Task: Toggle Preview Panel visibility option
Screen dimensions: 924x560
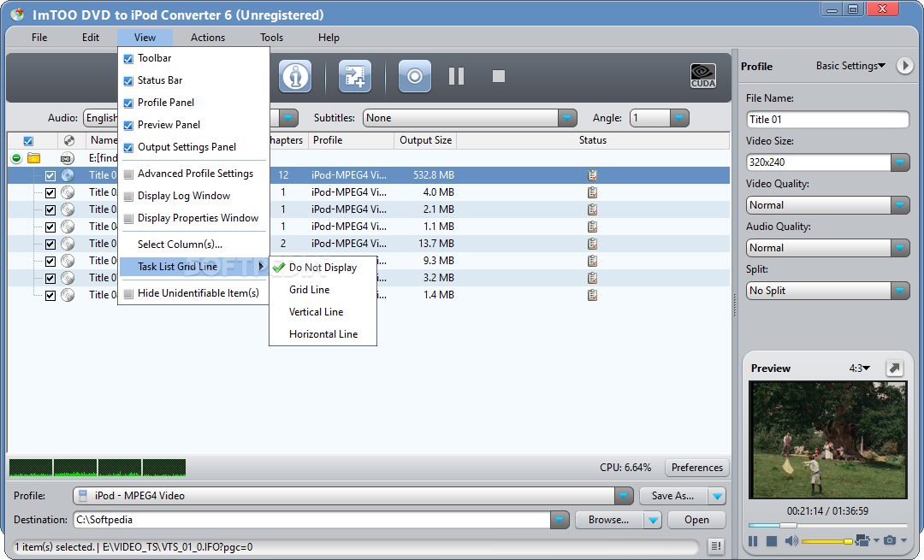Action: (127, 126)
